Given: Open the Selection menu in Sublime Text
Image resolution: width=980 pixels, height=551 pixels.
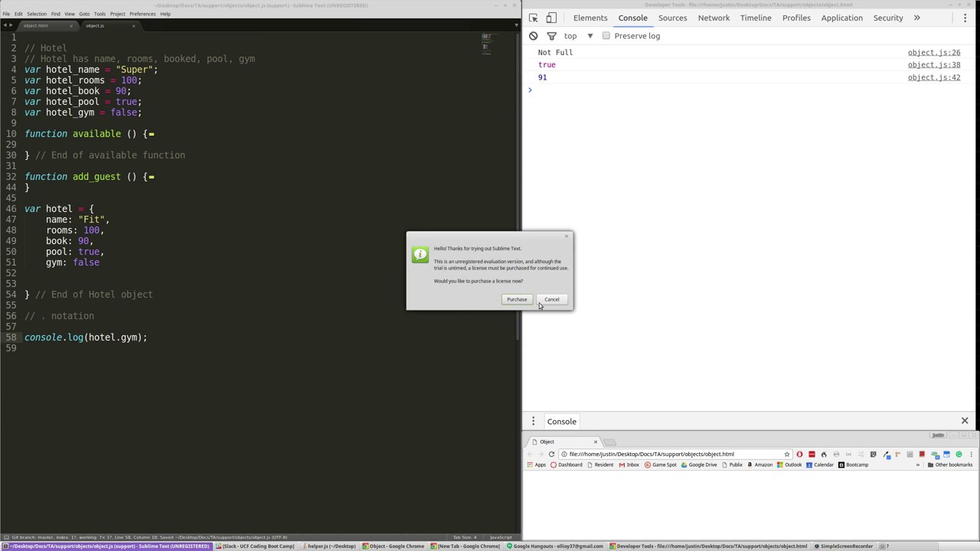Looking at the screenshot, I should (37, 14).
